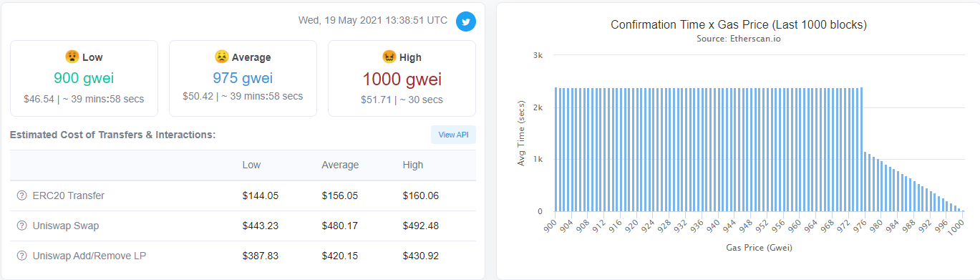Screen dimensions: 980x280
Task: Click the chart bar at 976 gwei
Action: pos(865,182)
